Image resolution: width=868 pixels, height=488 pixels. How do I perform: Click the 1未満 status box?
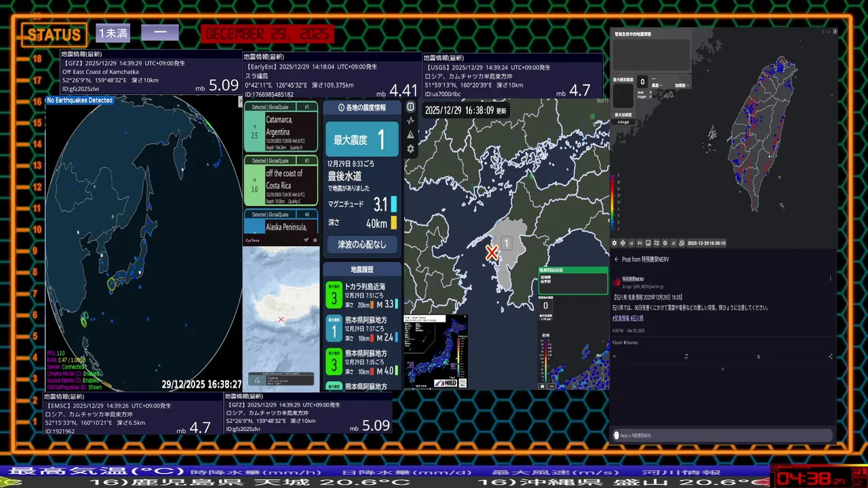pyautogui.click(x=113, y=33)
